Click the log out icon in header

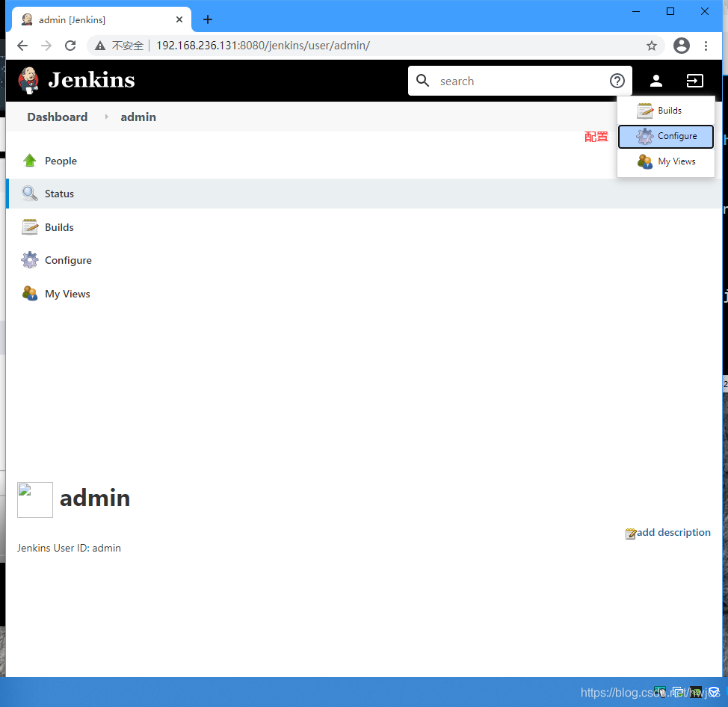(x=694, y=81)
